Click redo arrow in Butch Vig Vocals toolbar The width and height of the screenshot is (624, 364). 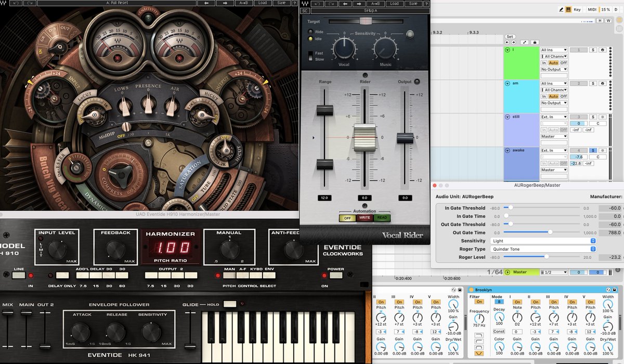click(30, 3)
